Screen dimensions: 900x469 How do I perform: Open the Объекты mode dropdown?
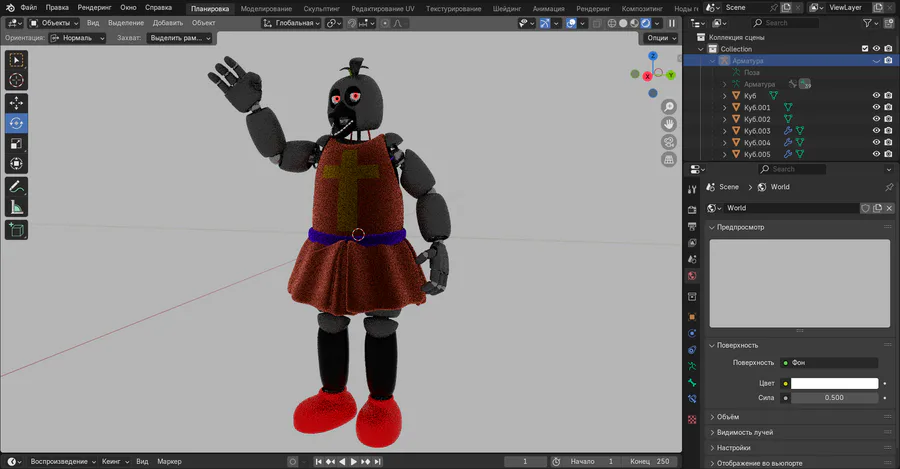coord(54,23)
